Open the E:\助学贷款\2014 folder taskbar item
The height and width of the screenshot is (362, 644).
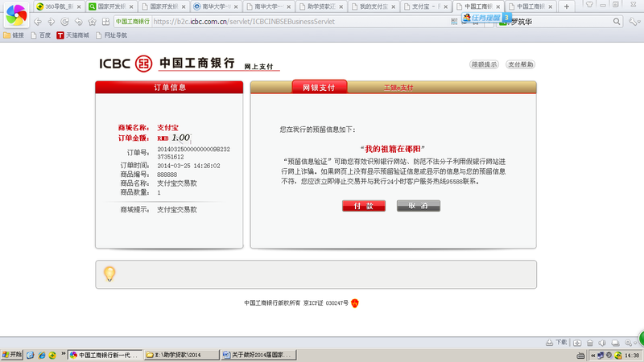point(182,355)
